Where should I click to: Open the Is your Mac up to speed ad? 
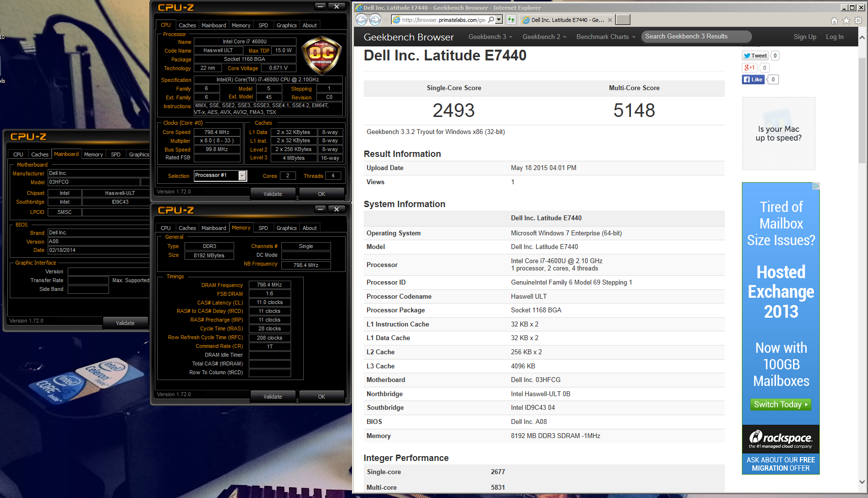778,134
